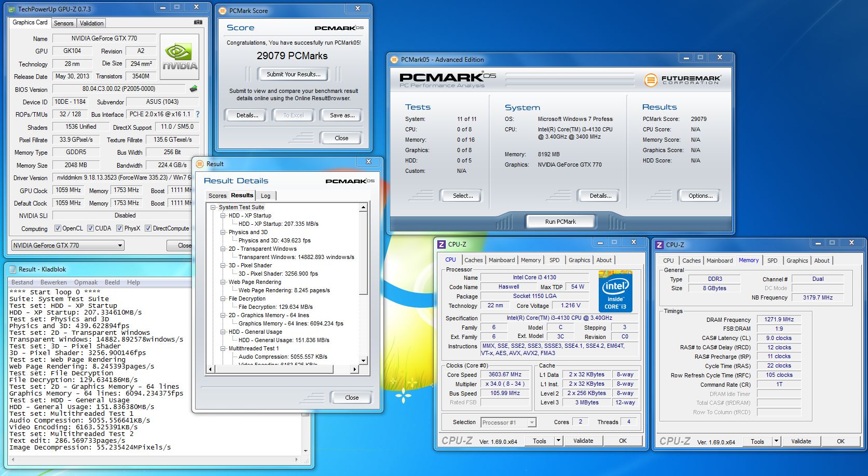Click the GPU-Z screenshot camera icon
Screen dimensions: 868x476
[x=198, y=22]
